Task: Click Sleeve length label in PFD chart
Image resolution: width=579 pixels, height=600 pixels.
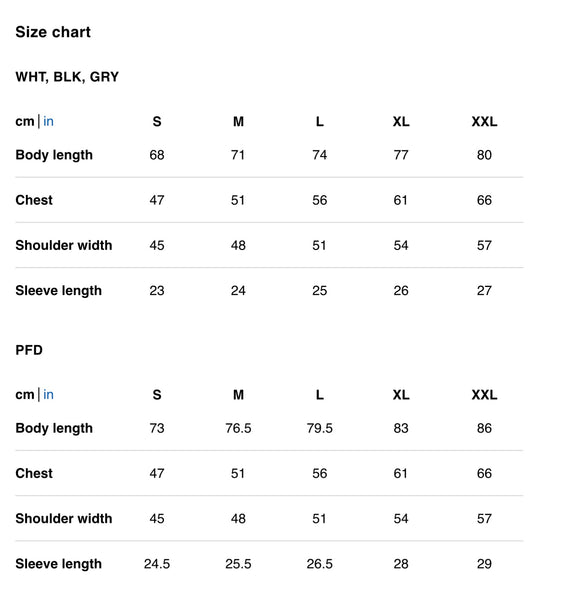Action: tap(59, 564)
